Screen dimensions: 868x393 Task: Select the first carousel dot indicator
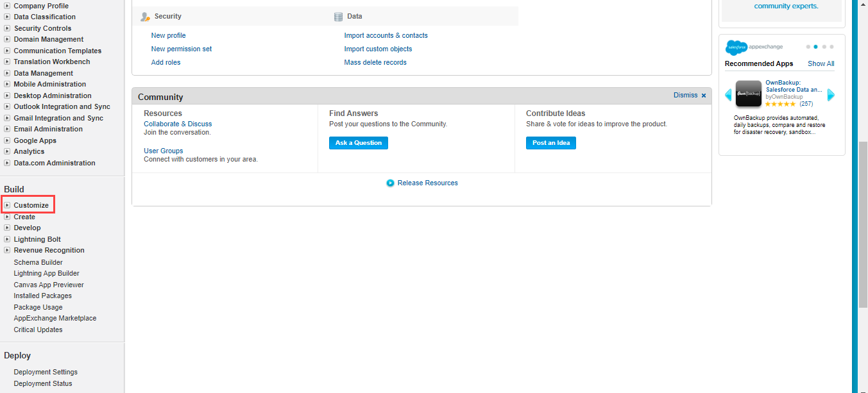[808, 47]
